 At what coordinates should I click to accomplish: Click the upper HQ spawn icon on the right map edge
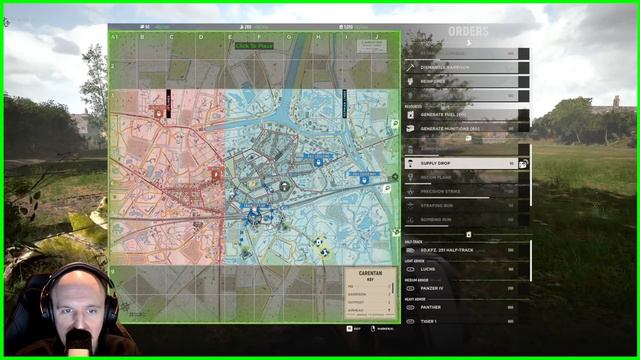point(395,123)
